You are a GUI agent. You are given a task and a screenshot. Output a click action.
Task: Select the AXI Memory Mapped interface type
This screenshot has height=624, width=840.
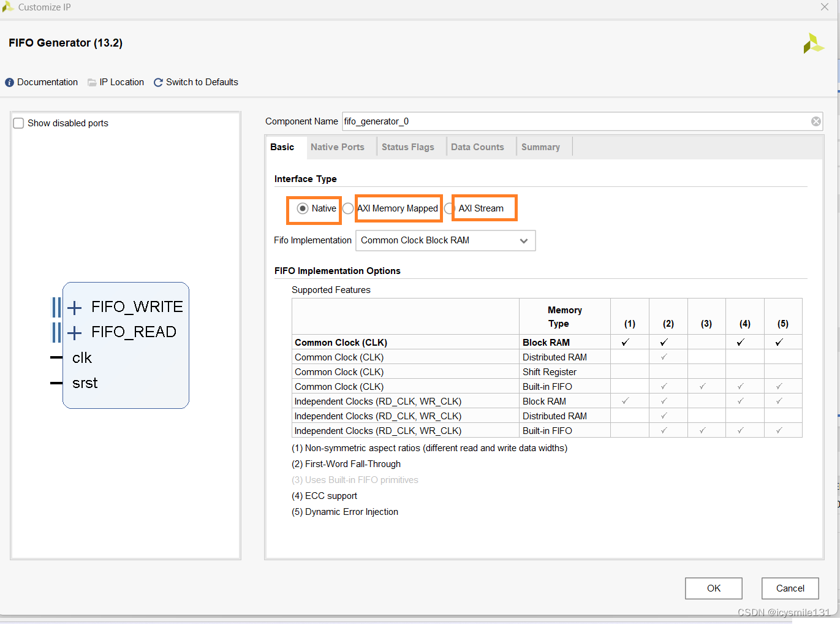point(347,208)
